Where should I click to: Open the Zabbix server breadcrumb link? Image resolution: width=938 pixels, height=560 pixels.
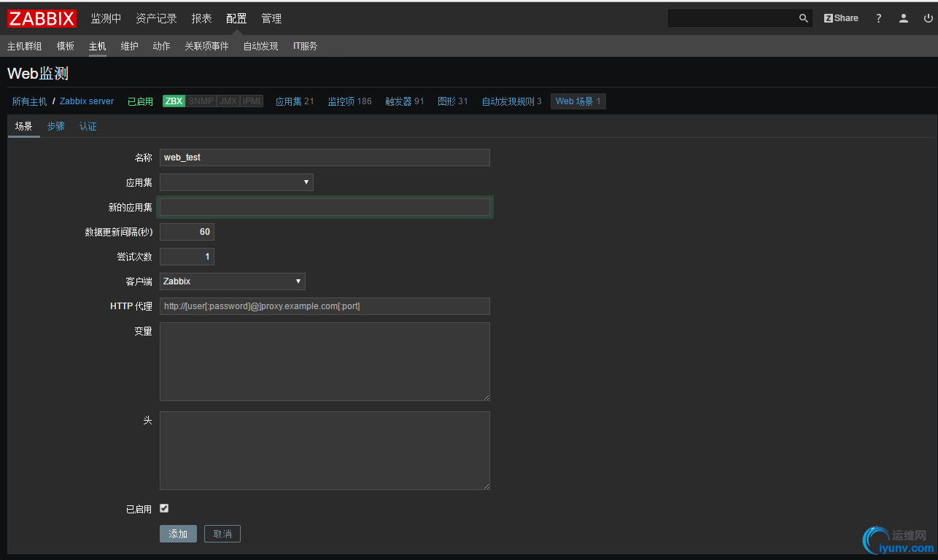point(87,101)
